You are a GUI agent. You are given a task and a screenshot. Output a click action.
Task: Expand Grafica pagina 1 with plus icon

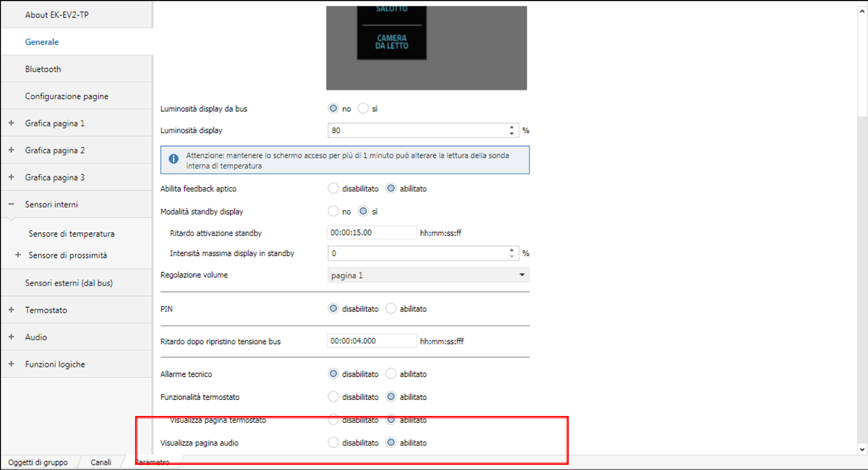(x=11, y=123)
